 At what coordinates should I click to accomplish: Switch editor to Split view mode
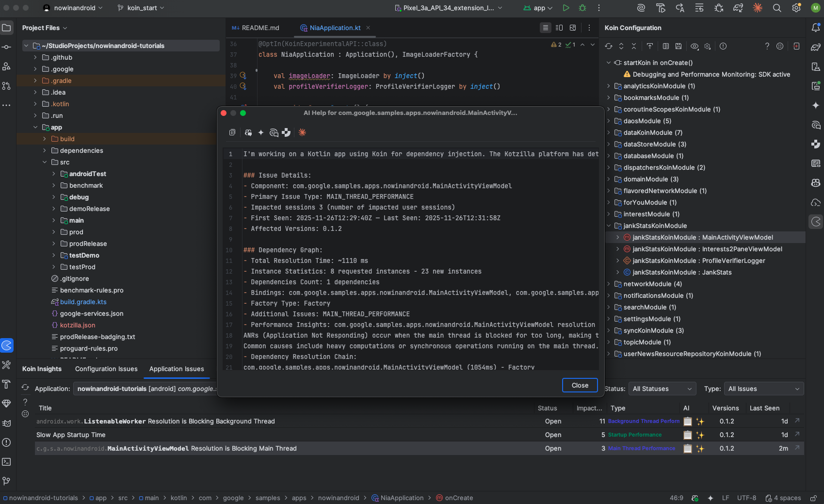[x=559, y=28]
